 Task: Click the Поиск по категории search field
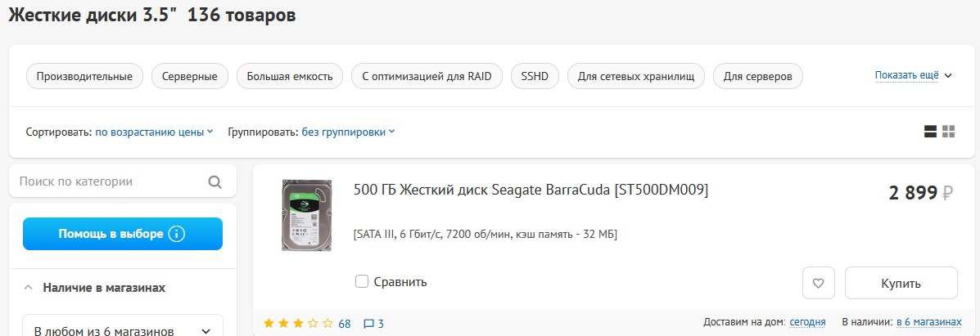[111, 181]
